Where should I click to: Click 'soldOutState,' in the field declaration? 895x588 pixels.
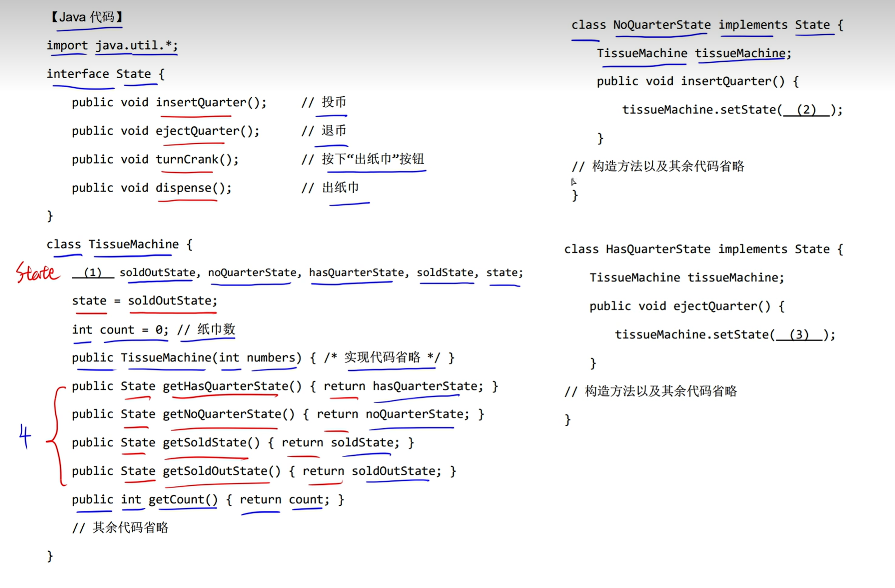pyautogui.click(x=160, y=273)
